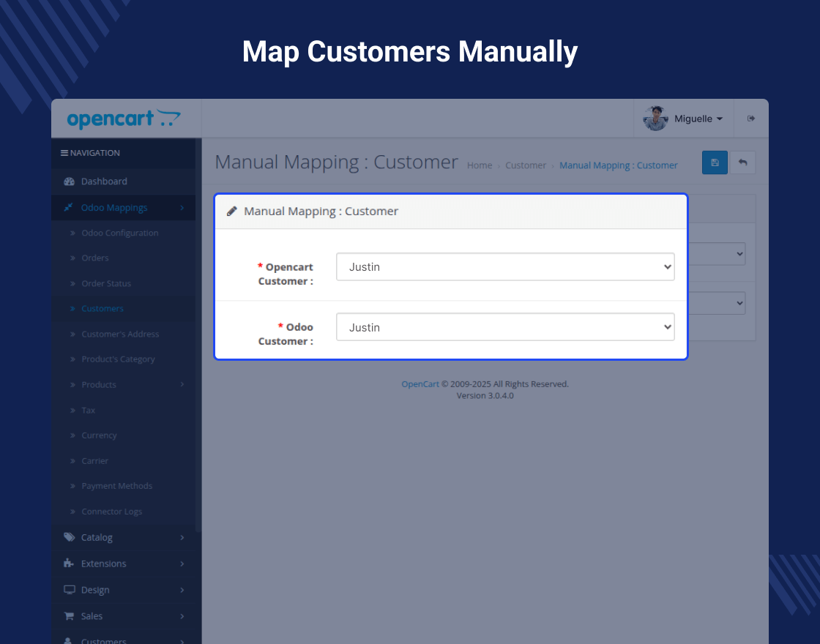
Task: Open the Odoo Customer dropdown
Action: click(505, 327)
